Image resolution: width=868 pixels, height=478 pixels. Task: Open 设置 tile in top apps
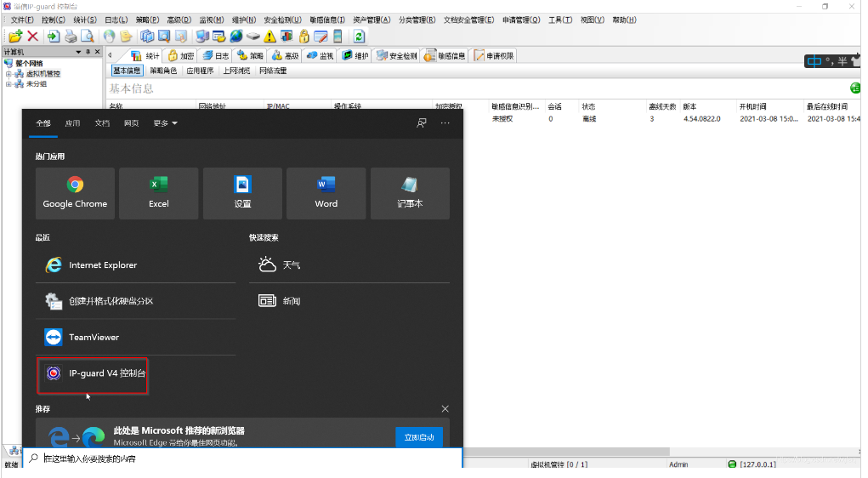pyautogui.click(x=242, y=193)
